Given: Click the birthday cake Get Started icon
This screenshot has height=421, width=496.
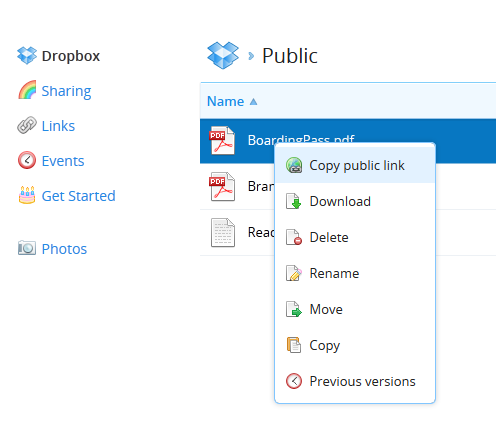Looking at the screenshot, I should click(27, 195).
